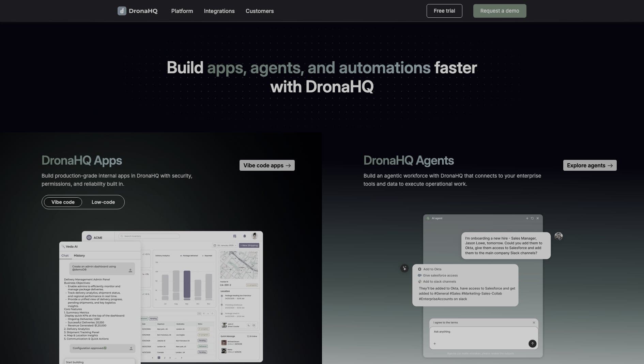The image size is (644, 364).
Task: Click the 'Add to slack channels' step text
Action: coord(439,282)
